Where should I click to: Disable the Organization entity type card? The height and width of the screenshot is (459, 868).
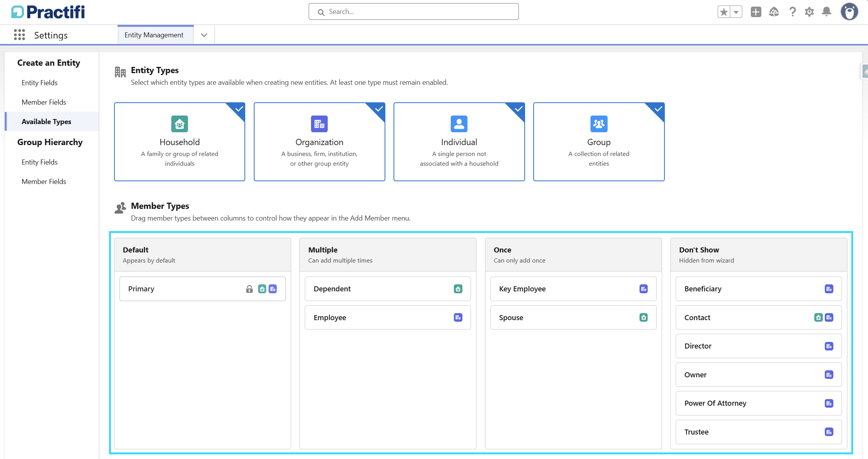pos(319,142)
